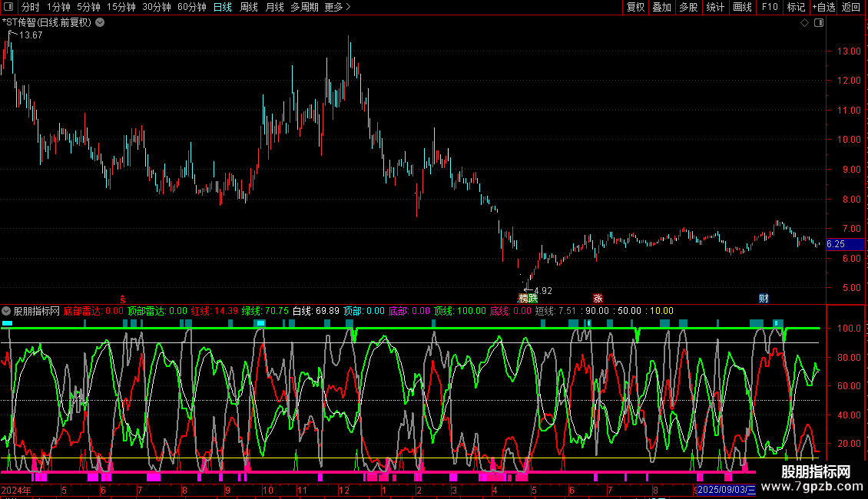Select the 30分钟 period
868x499 pixels.
[157, 7]
